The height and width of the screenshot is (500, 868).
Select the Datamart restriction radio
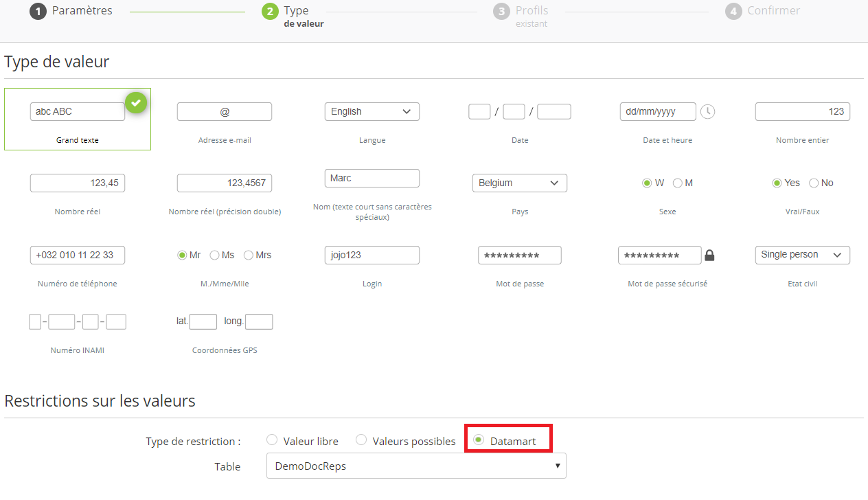(479, 440)
